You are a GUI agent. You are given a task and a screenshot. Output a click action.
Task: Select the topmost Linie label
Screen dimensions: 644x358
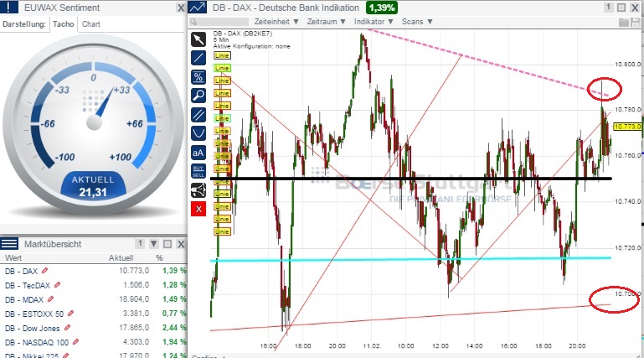(x=222, y=55)
